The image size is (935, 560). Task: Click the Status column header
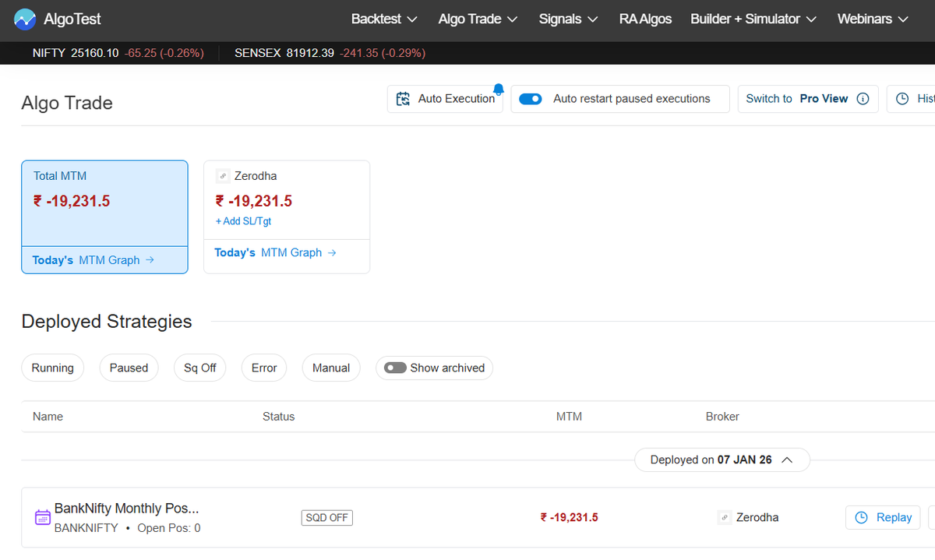(x=279, y=417)
